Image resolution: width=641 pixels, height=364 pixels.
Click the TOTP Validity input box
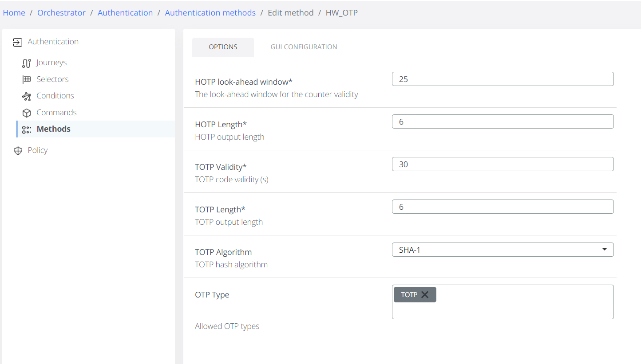(503, 164)
